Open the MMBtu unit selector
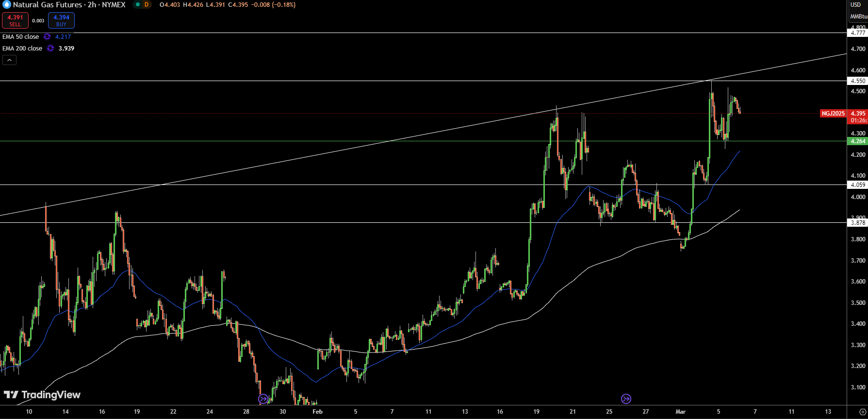Screen dimensions: 868x419 (858, 17)
